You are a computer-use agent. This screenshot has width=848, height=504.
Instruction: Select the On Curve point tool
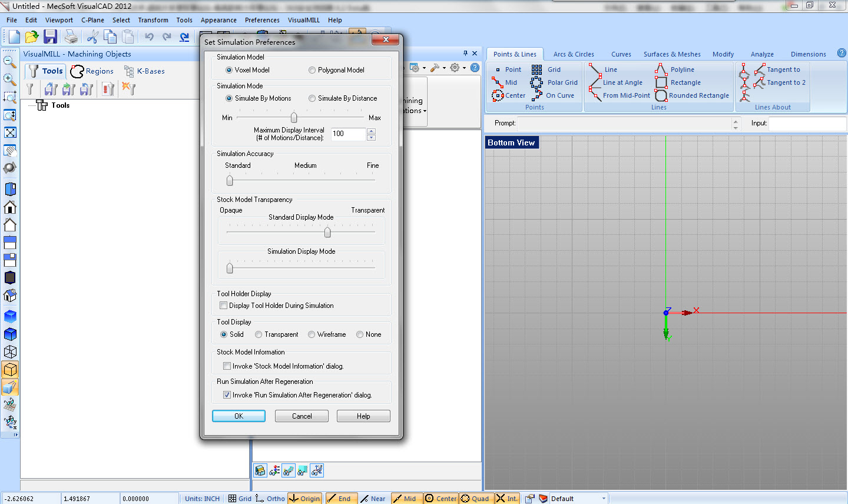pos(552,95)
